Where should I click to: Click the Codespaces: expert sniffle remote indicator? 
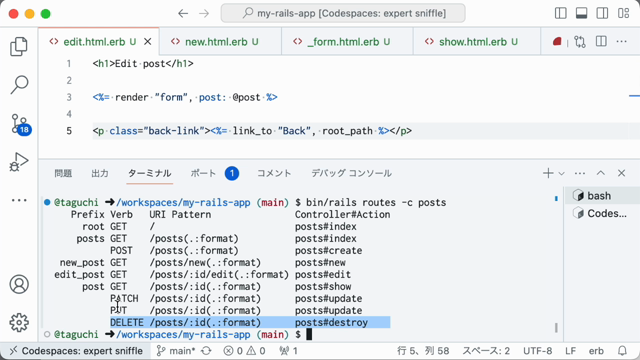76,351
